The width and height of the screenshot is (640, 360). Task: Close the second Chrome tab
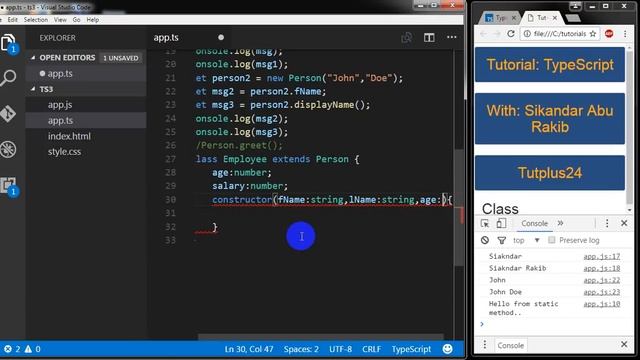click(555, 18)
